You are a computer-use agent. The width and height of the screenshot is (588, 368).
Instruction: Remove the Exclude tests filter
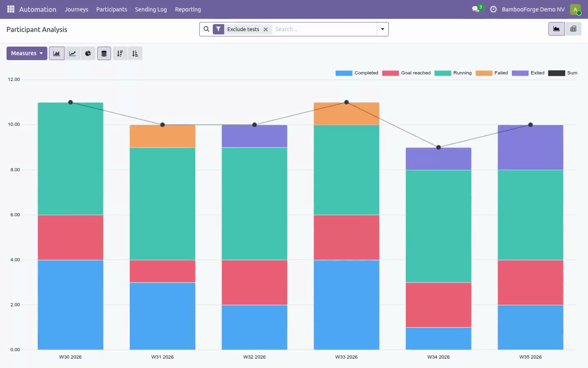(266, 29)
